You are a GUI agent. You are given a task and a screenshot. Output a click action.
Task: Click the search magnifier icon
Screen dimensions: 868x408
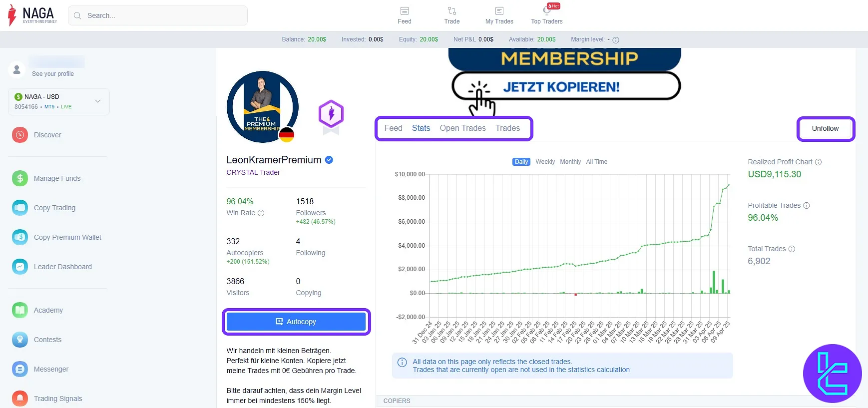coord(77,15)
